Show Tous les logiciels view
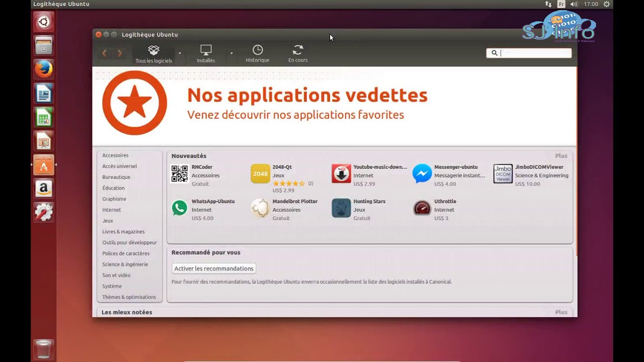Viewport: 644px width, 362px height. (153, 54)
